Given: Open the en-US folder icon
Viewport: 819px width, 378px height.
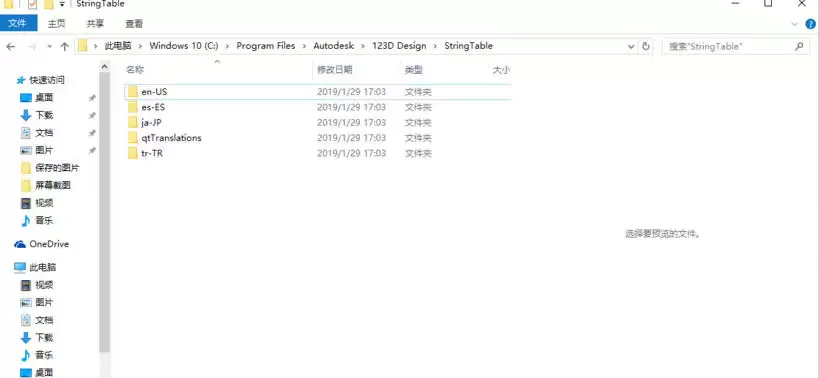Looking at the screenshot, I should [x=132, y=92].
